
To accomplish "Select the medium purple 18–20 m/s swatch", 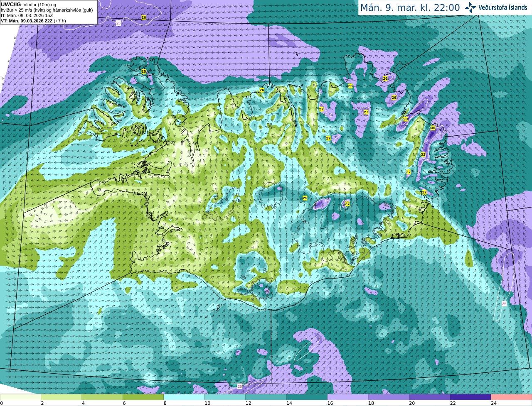I will [389, 397].
